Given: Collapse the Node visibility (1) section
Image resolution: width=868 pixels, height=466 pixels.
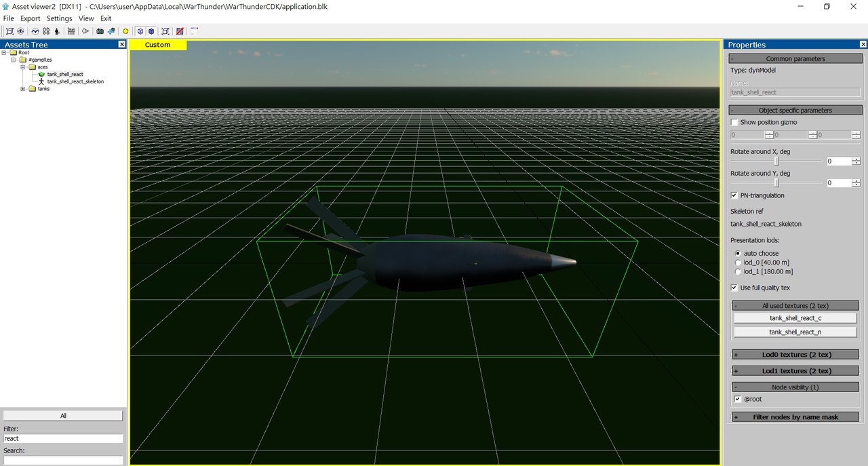Looking at the screenshot, I should coord(795,387).
